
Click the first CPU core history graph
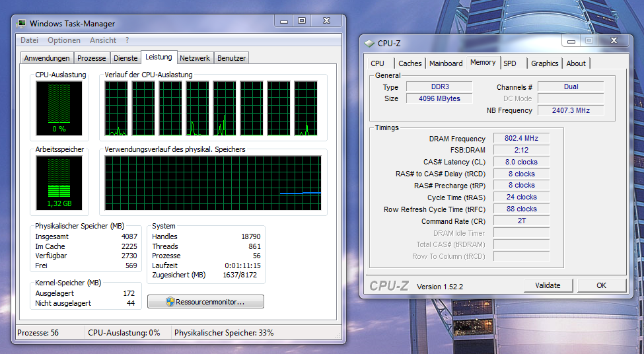coord(116,108)
